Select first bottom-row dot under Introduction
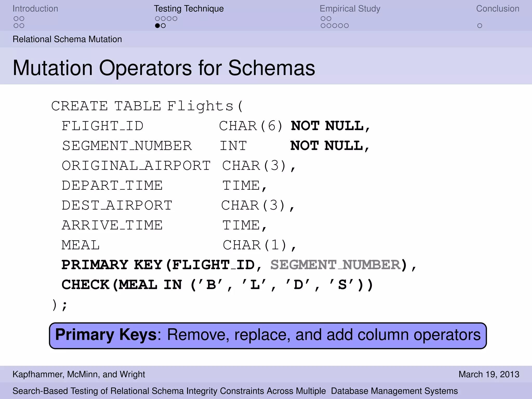The width and height of the screenshot is (532, 399). (x=16, y=26)
